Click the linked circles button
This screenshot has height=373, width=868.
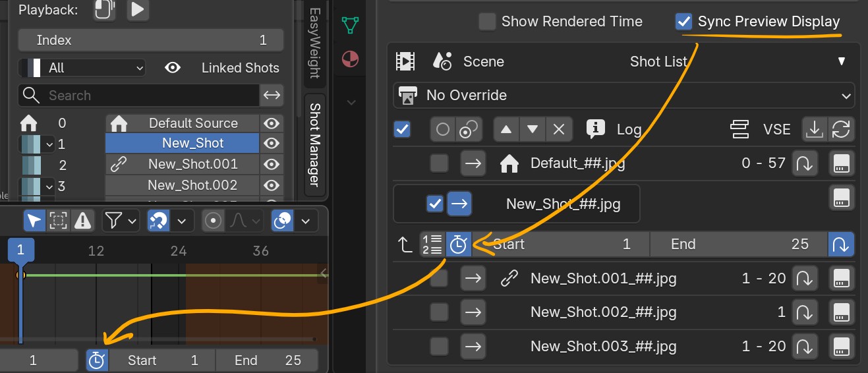[469, 129]
